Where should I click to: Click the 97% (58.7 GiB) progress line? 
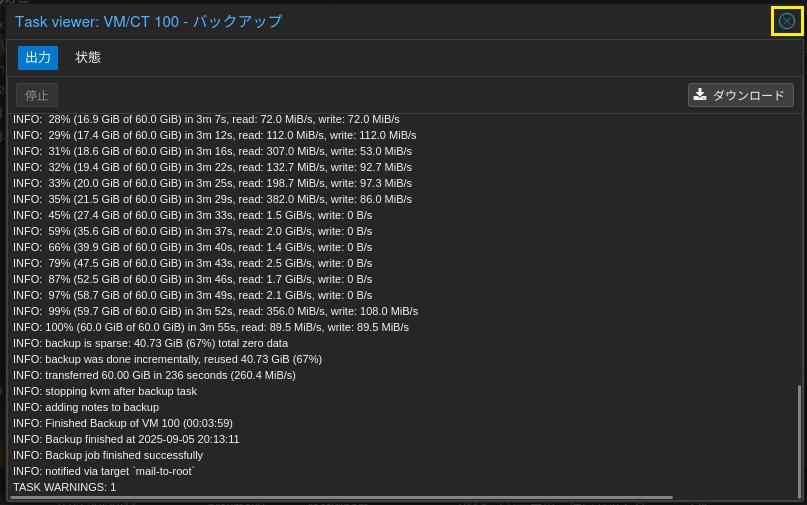tap(192, 295)
